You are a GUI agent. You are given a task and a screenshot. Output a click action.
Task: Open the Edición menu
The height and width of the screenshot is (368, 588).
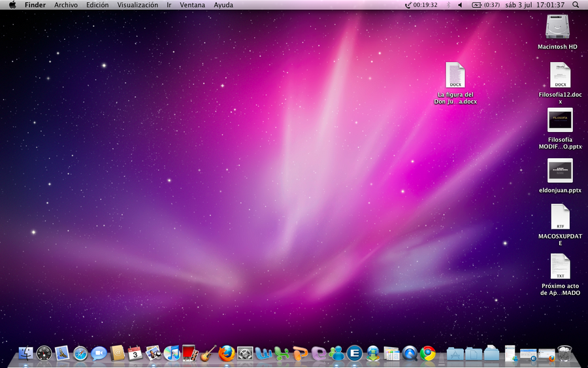point(97,5)
